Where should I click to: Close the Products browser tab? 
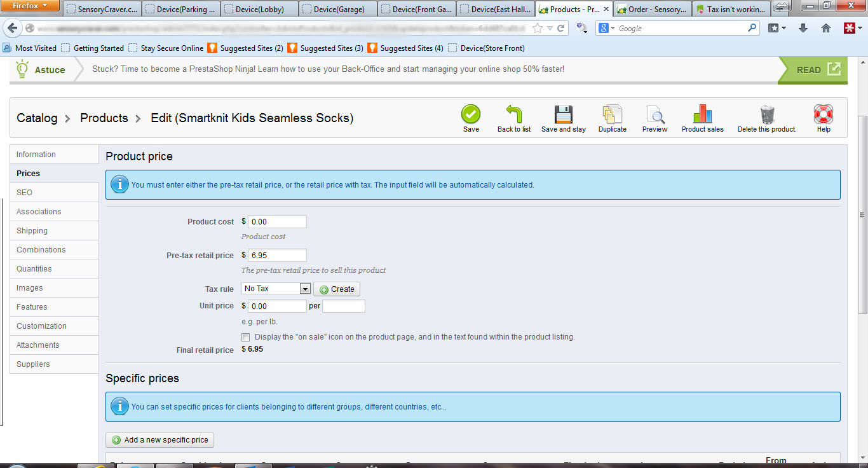click(x=606, y=10)
